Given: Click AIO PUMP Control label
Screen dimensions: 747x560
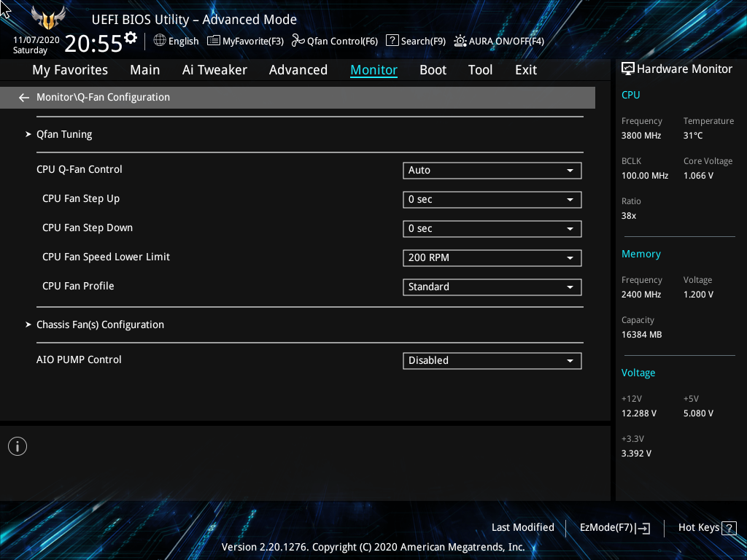Looking at the screenshot, I should click(79, 359).
